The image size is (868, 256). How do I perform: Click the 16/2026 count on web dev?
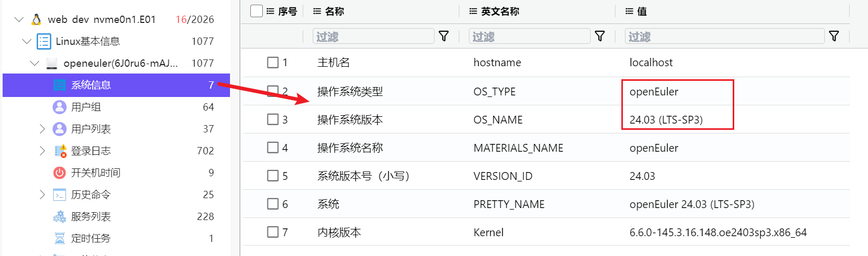(x=195, y=19)
